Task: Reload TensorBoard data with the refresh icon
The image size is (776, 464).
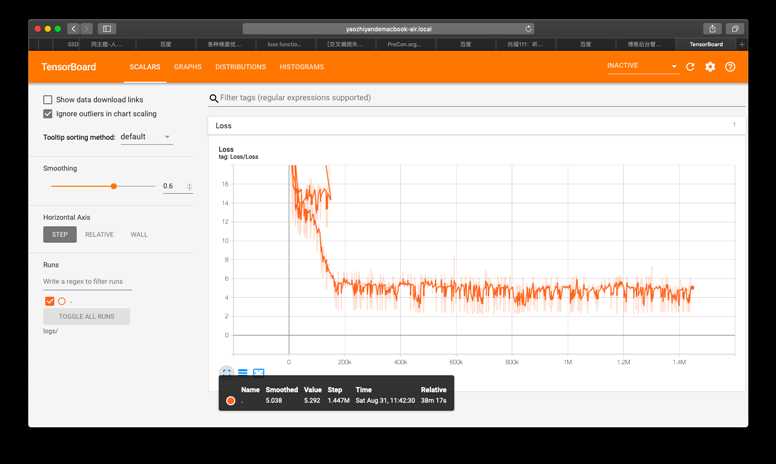Action: (x=690, y=67)
